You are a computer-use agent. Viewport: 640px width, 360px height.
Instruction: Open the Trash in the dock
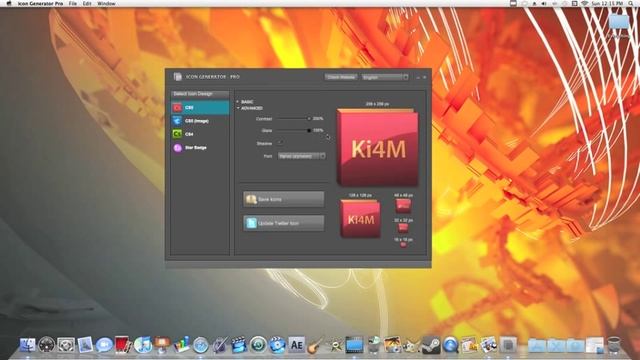614,345
